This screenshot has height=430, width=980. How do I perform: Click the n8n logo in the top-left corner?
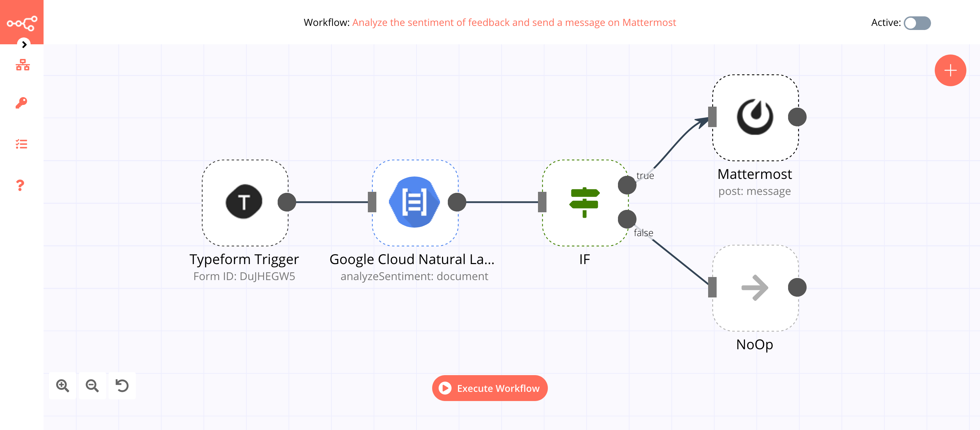[22, 22]
